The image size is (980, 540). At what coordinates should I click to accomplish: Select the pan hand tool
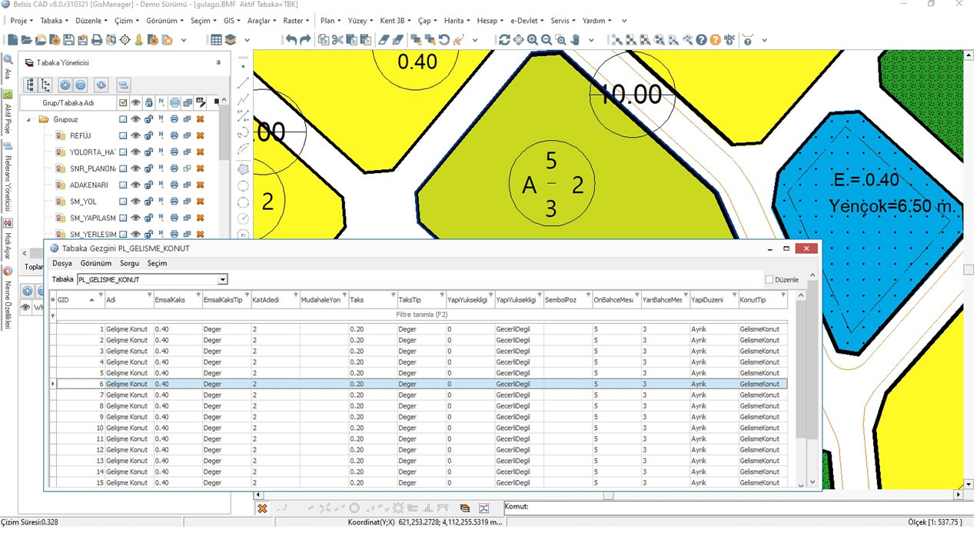[x=575, y=40]
